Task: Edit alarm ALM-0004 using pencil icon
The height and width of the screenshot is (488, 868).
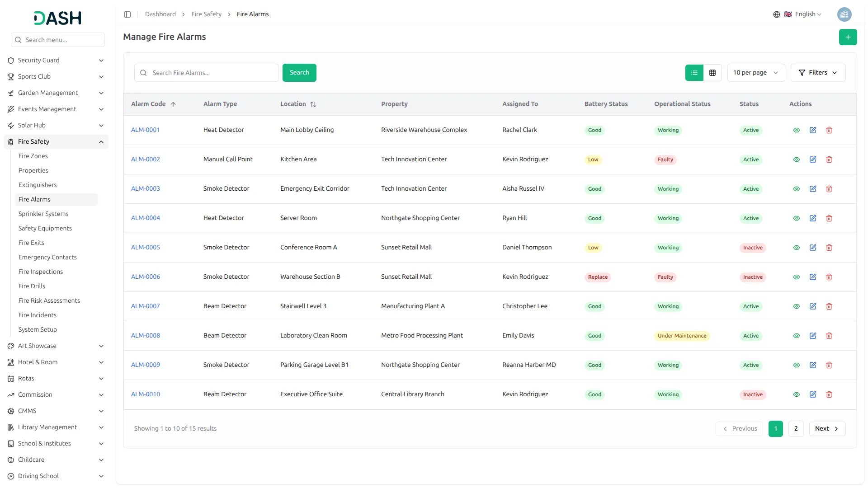Action: (813, 218)
